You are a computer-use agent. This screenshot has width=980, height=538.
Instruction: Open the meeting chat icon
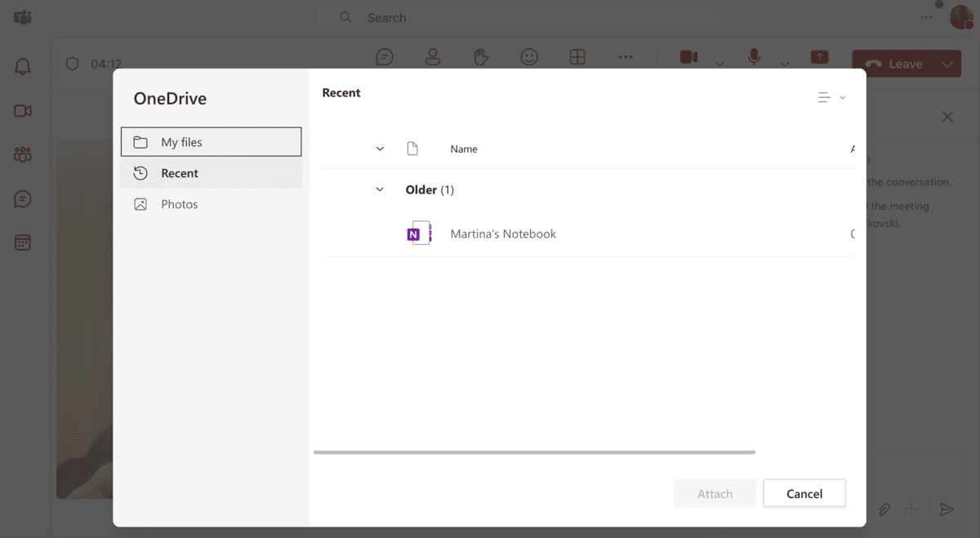pyautogui.click(x=384, y=56)
